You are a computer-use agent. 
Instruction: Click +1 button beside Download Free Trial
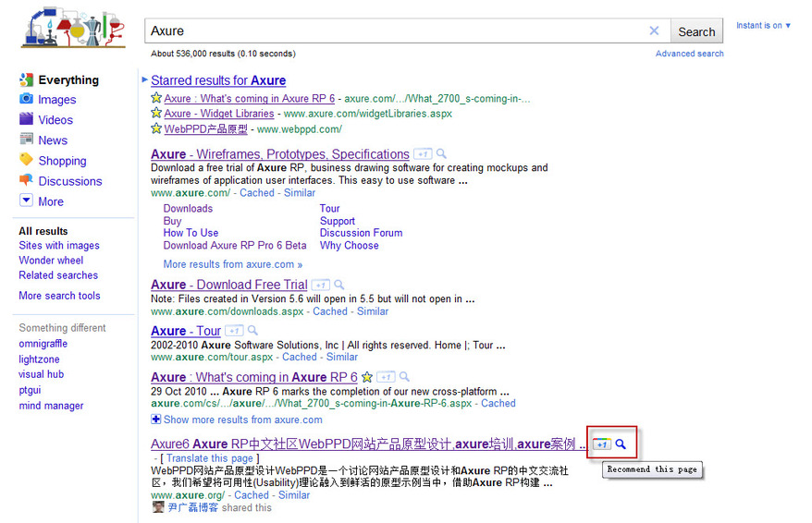(321, 285)
